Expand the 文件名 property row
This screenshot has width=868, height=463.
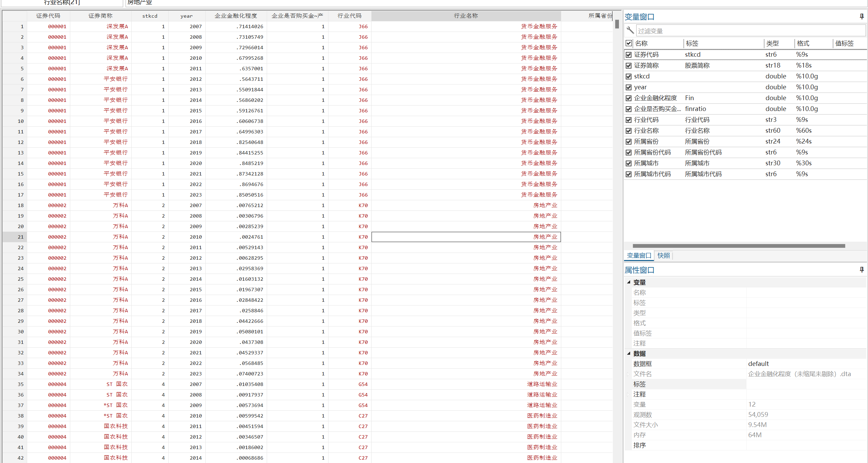628,374
